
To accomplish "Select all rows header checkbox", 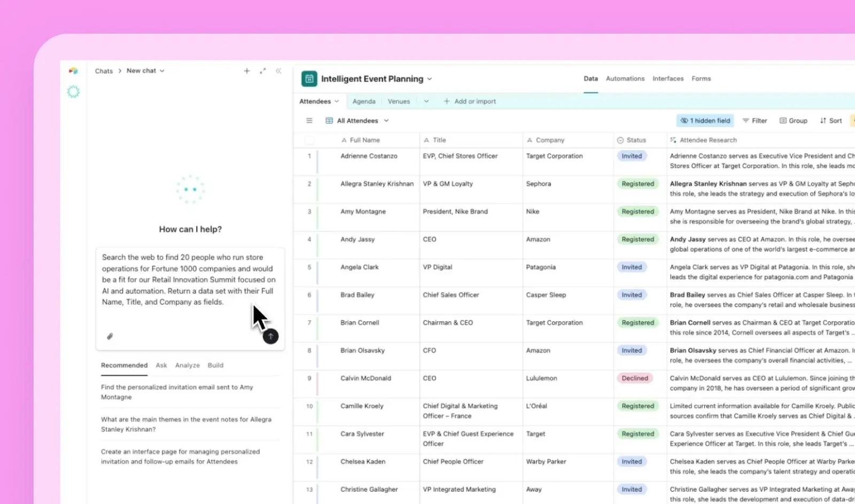I will [309, 140].
